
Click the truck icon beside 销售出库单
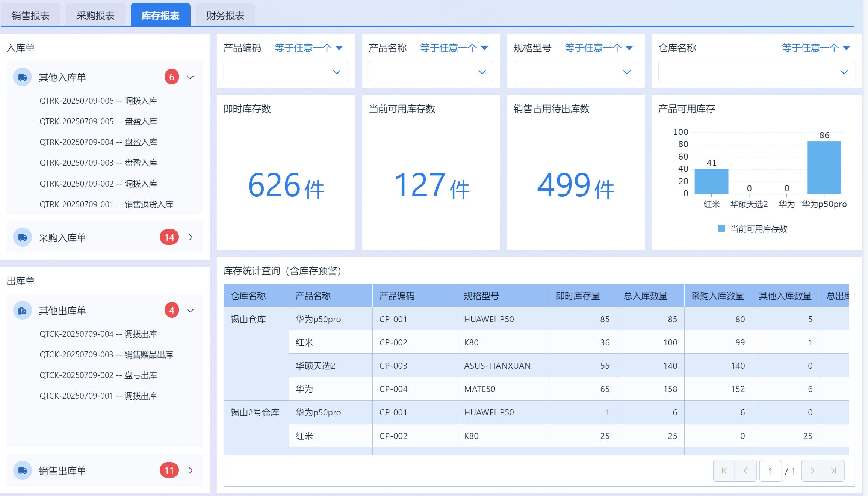click(23, 470)
